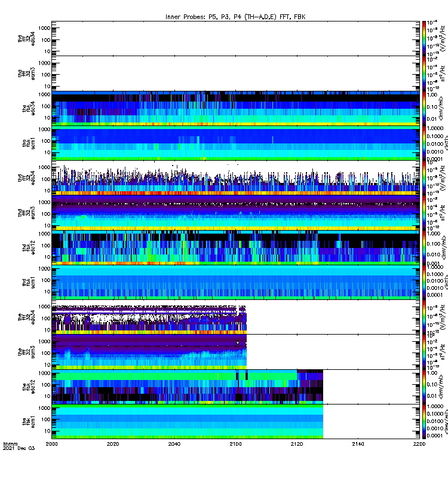Click the 10 tick of tha fbk edc34 axis

point(47,118)
